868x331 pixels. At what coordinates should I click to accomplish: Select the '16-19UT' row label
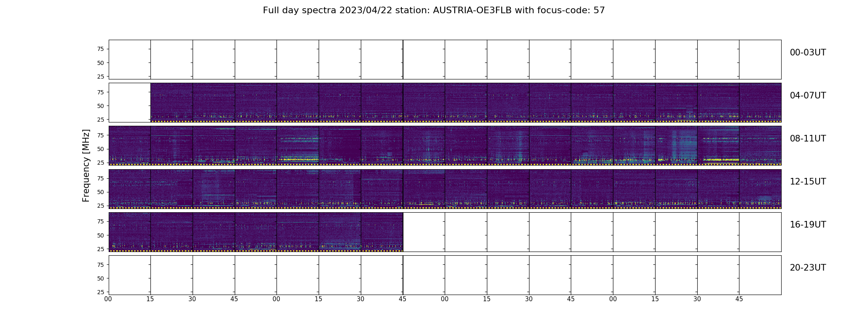[x=808, y=225]
